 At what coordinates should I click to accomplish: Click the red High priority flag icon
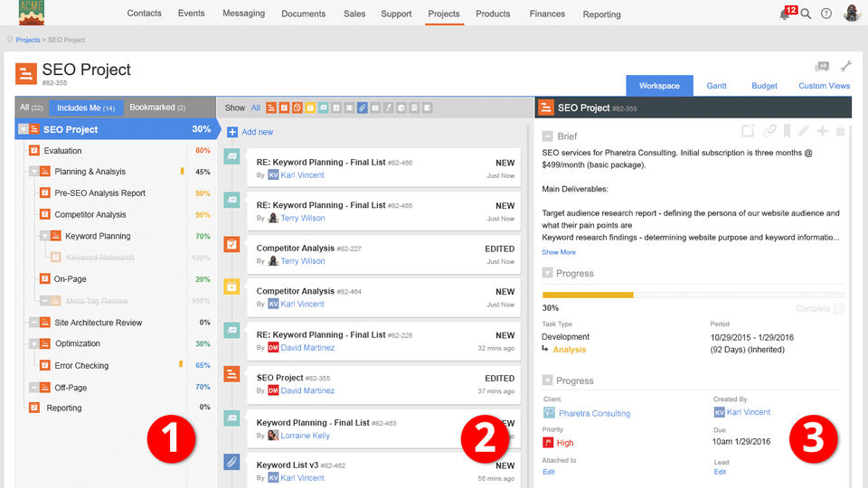548,443
